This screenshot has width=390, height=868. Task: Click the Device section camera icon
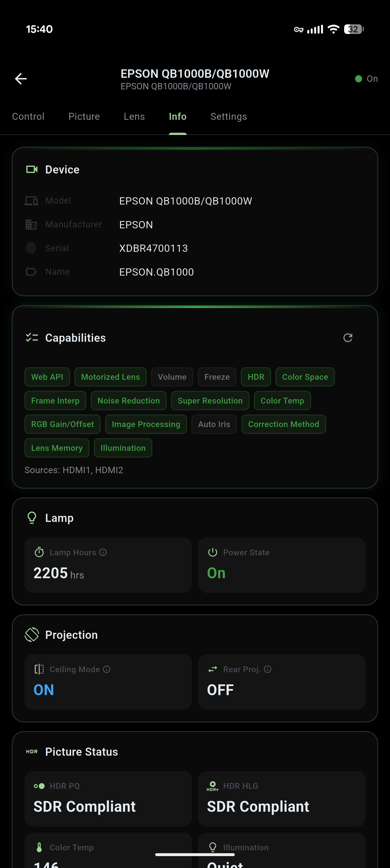(x=32, y=169)
